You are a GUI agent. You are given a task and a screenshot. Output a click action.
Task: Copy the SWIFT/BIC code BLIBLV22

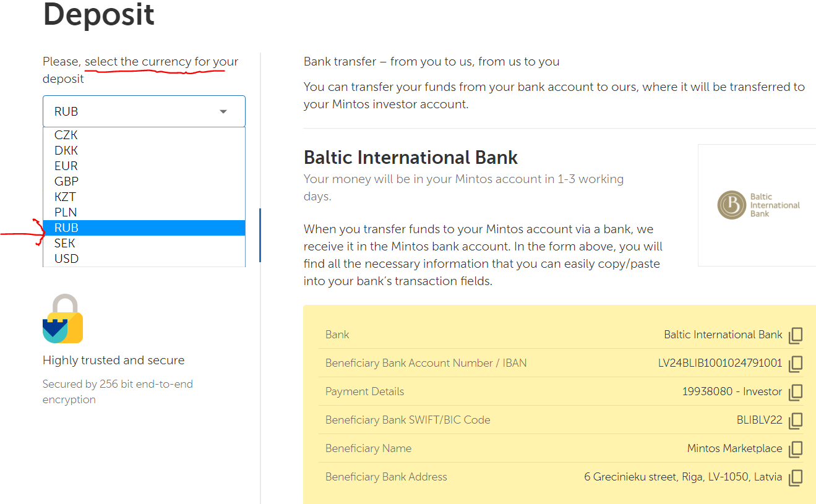(796, 421)
